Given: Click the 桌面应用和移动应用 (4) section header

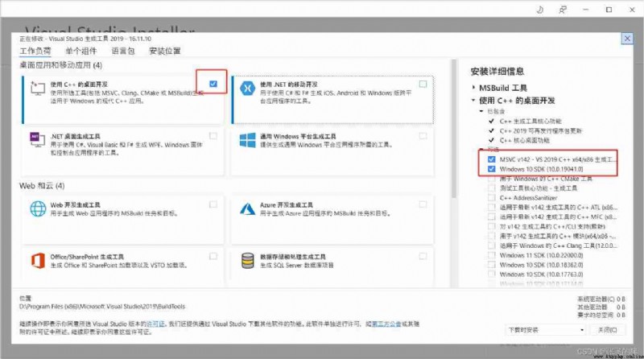Looking at the screenshot, I should [61, 65].
